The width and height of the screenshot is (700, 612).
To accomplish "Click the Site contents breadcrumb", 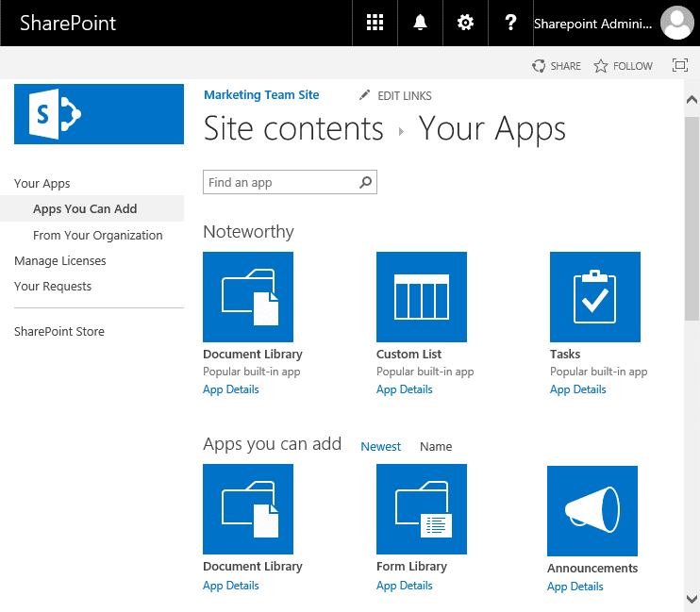I will (x=293, y=129).
